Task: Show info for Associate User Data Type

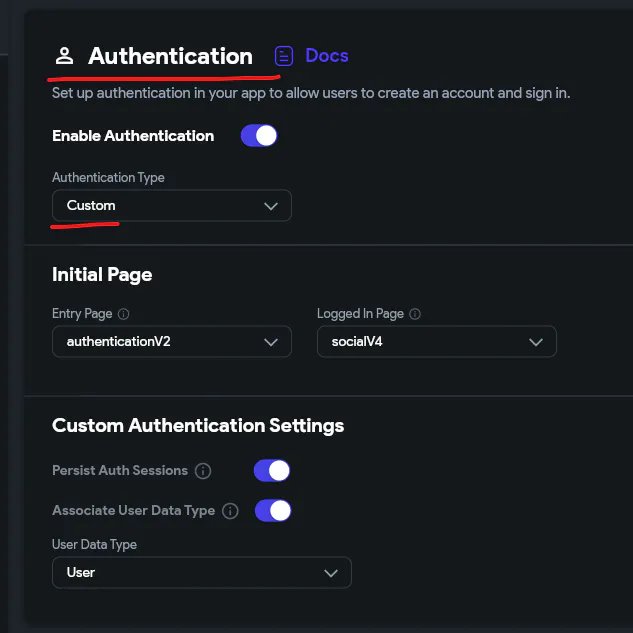Action: coord(230,511)
